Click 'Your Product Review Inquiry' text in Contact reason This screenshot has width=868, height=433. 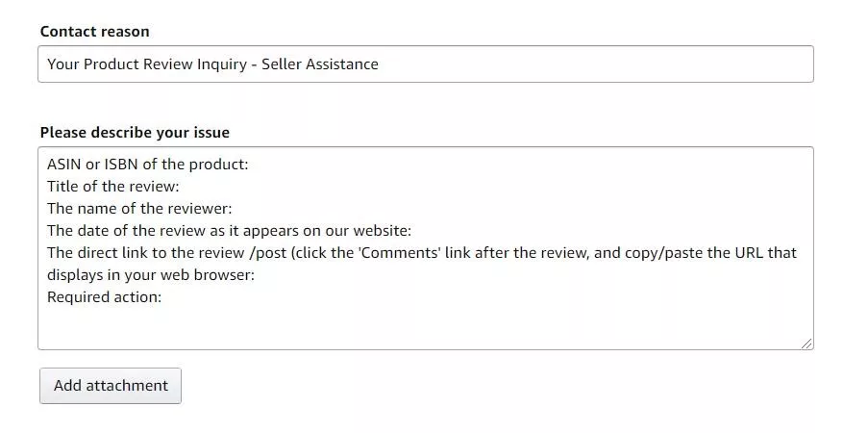click(x=151, y=64)
